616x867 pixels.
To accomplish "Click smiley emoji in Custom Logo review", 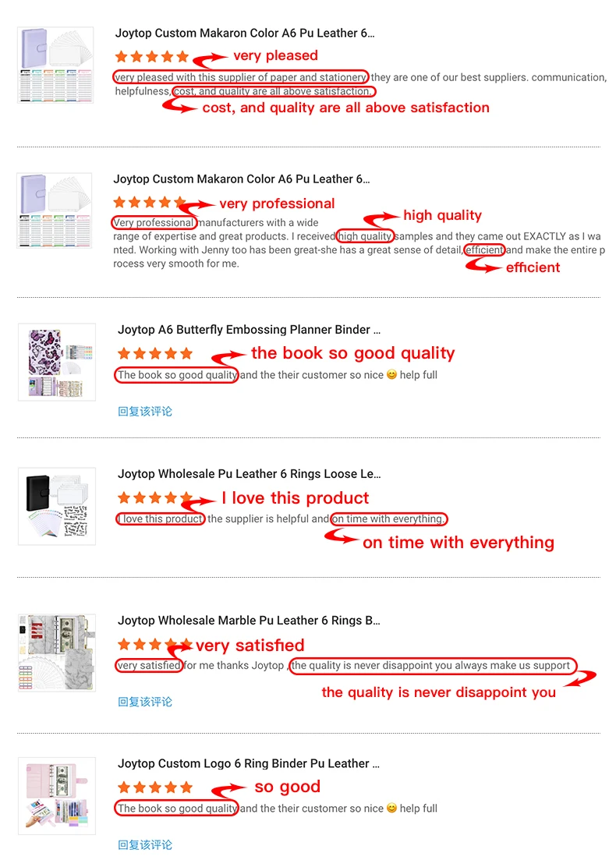I will 391,809.
